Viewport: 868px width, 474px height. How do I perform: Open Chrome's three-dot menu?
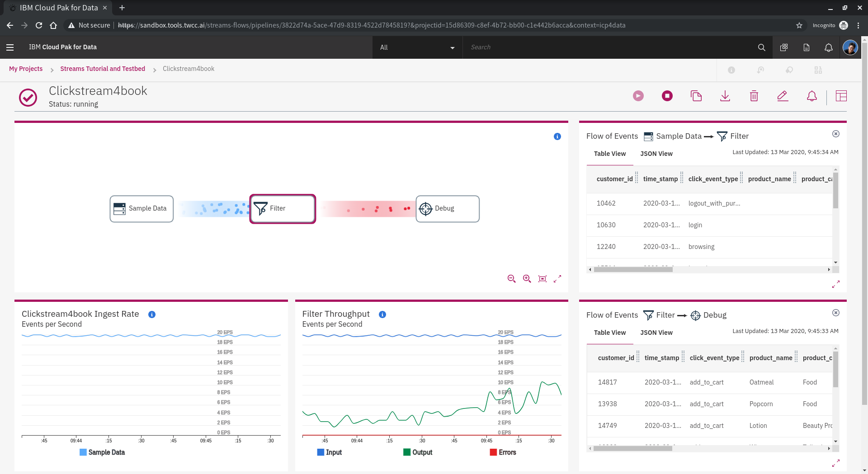[858, 25]
